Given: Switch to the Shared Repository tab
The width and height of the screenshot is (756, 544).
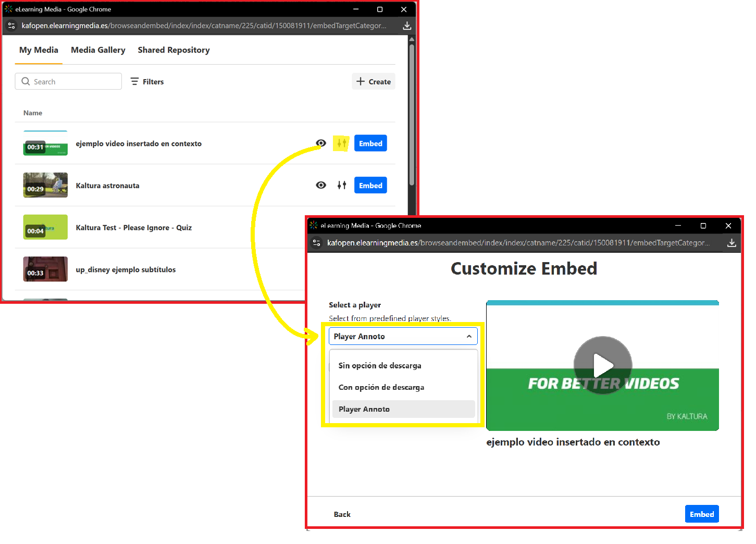Looking at the screenshot, I should (173, 50).
